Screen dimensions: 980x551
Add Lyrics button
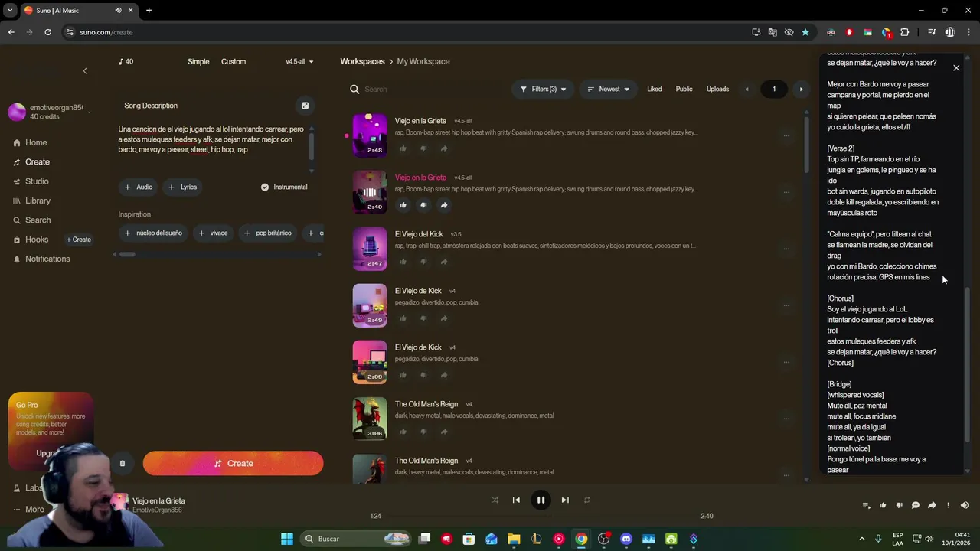182,187
